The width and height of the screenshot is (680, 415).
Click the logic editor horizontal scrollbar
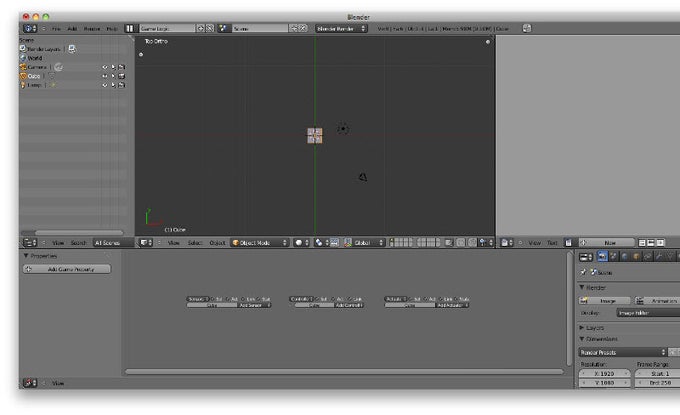pos(344,372)
